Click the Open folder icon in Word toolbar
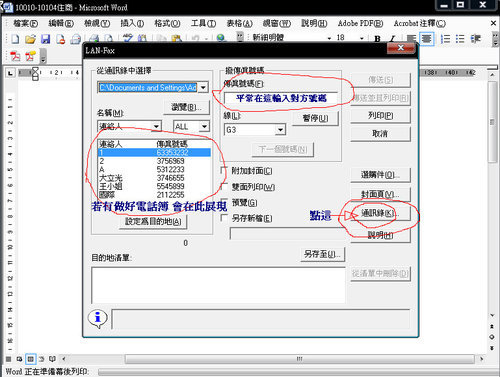The image size is (500, 377). [30, 39]
